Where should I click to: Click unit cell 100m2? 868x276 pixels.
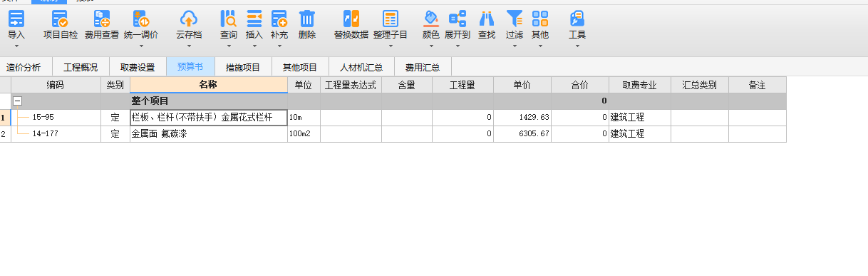pyautogui.click(x=304, y=133)
